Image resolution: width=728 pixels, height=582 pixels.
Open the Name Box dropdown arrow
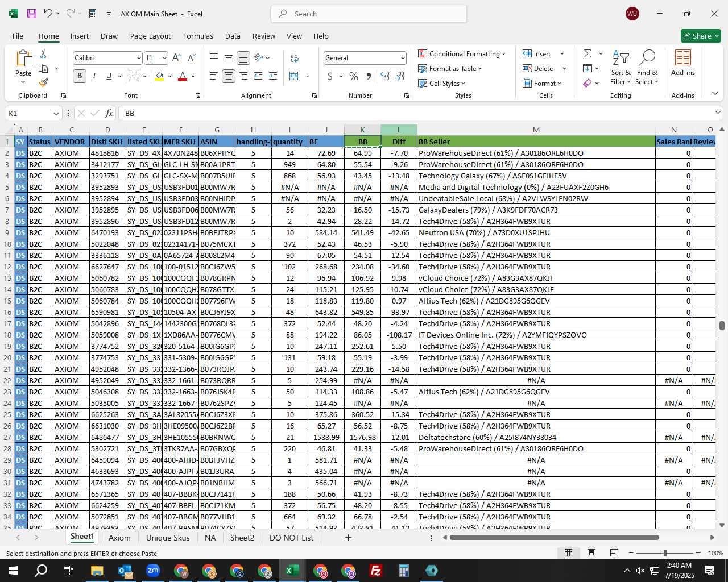(x=56, y=113)
